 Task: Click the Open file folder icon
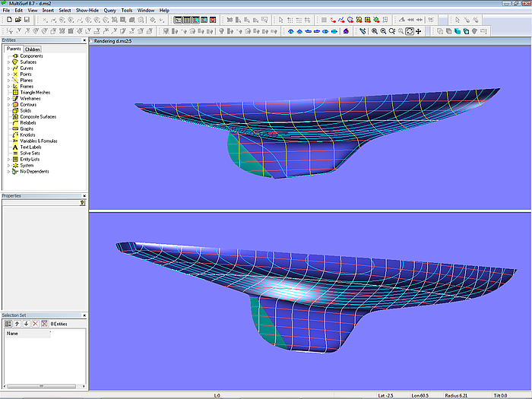coord(17,20)
